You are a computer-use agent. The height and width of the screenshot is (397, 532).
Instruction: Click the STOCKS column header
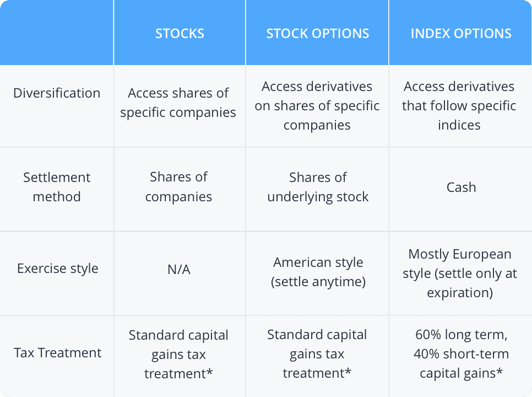(x=180, y=34)
